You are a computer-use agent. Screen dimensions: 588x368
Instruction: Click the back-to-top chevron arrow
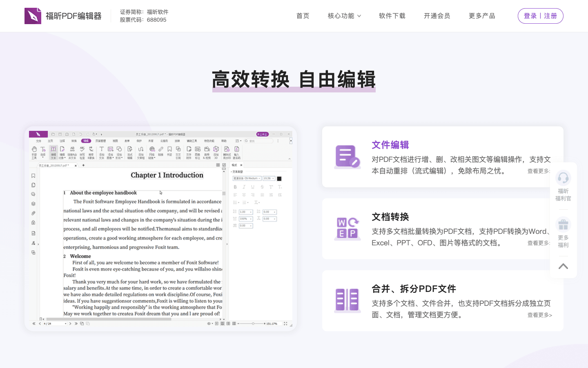563,266
